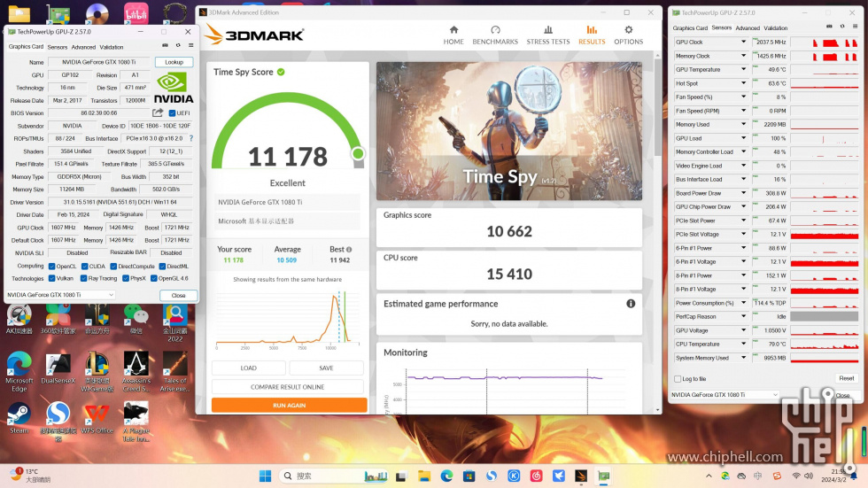Screen dimensions: 868x488
Task: Switch to Validation tab in left GPU-Z window
Action: 112,47
